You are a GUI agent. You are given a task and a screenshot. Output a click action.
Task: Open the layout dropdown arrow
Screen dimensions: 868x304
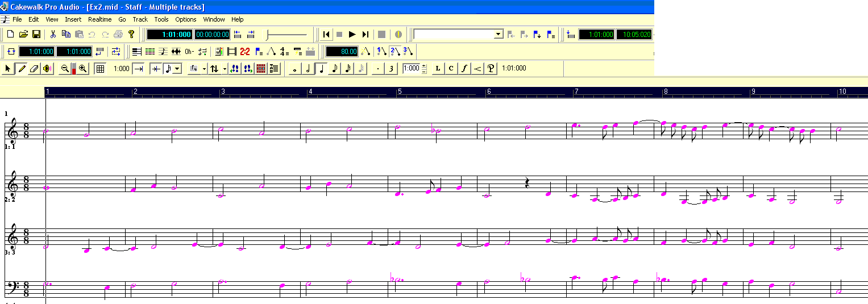click(x=204, y=69)
